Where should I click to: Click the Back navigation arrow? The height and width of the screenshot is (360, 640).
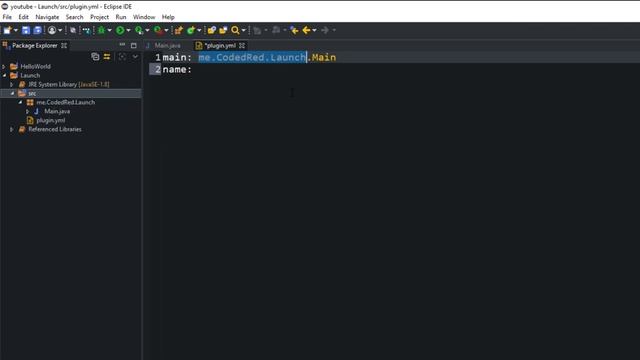click(306, 30)
